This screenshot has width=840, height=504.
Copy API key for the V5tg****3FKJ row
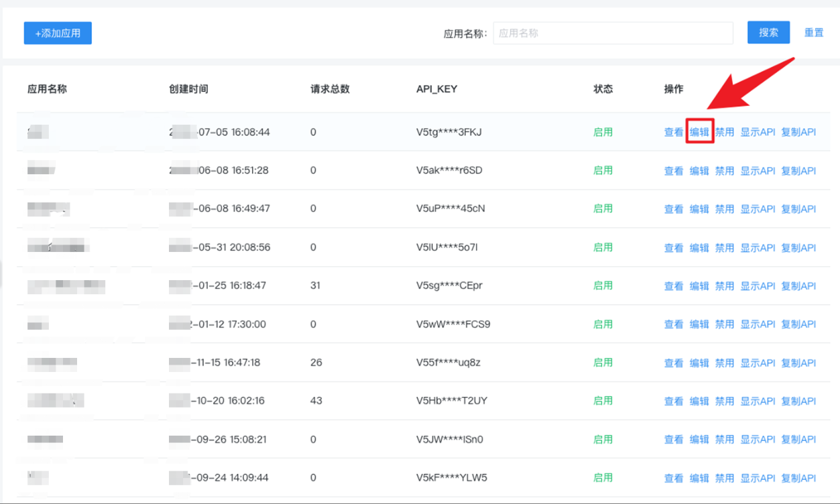tap(798, 132)
